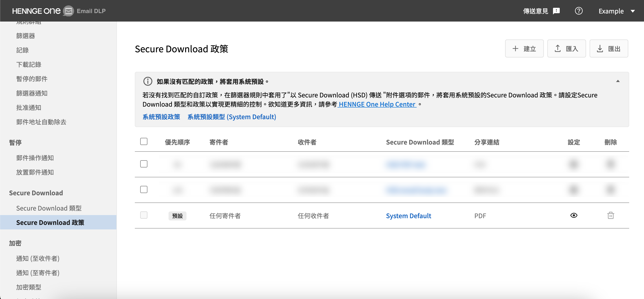Open 郵件地址自動除去 in sidebar

pyautogui.click(x=41, y=122)
